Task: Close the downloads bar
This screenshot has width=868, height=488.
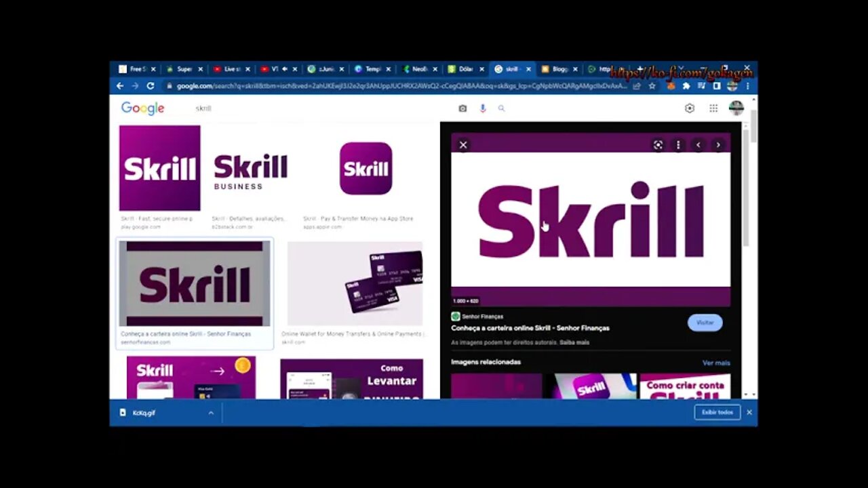Action: click(x=749, y=412)
